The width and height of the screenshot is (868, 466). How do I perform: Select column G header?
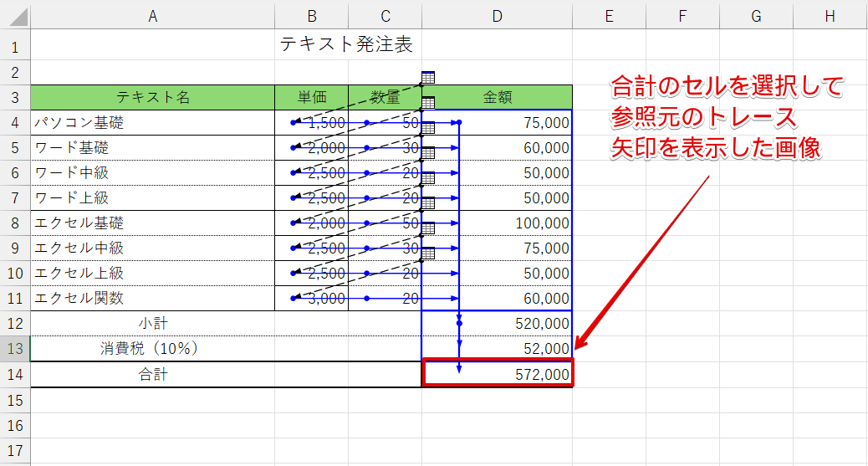(756, 17)
